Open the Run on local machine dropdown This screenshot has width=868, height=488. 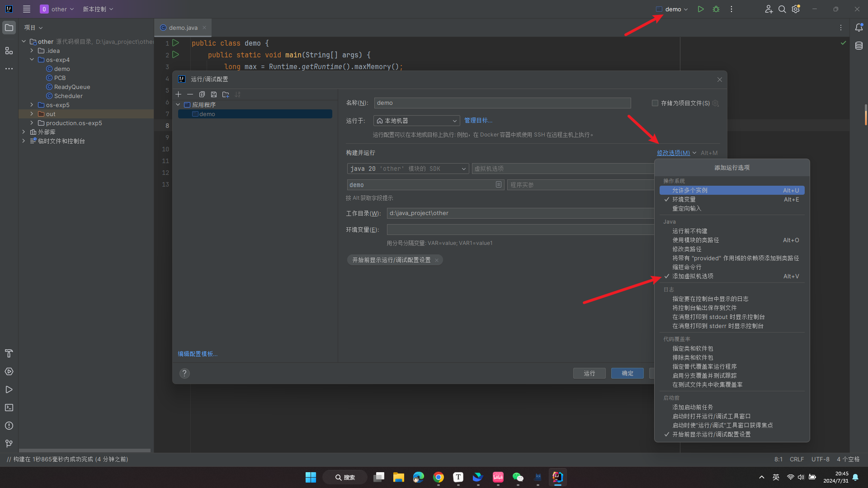tap(416, 121)
